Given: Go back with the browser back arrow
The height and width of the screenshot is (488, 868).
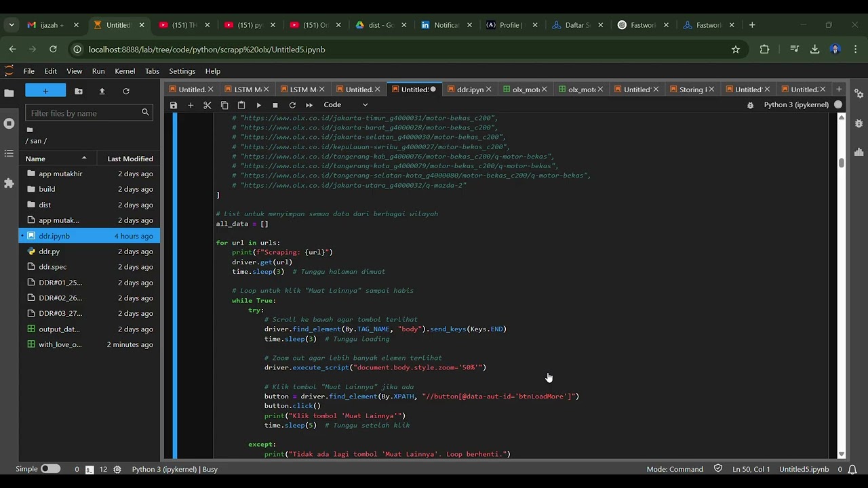Looking at the screenshot, I should (x=12, y=49).
